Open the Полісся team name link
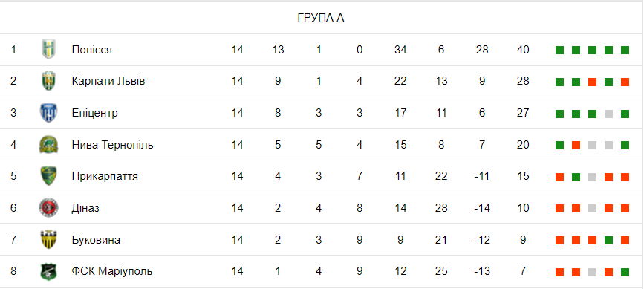644x289 pixels. 92,50
